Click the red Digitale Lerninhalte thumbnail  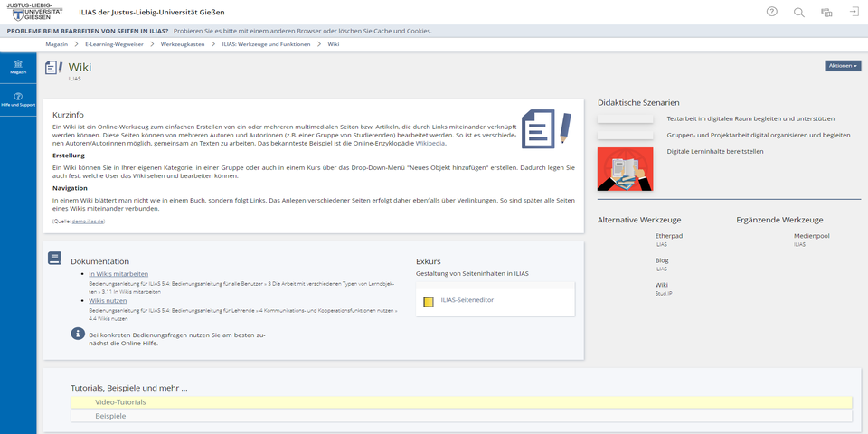625,169
